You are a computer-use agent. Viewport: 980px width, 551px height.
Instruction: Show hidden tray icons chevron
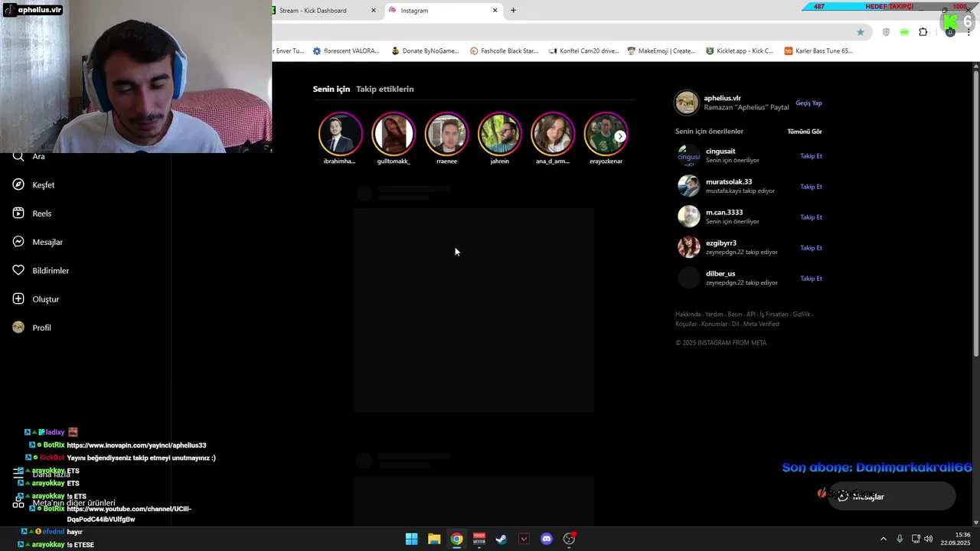pyautogui.click(x=883, y=539)
